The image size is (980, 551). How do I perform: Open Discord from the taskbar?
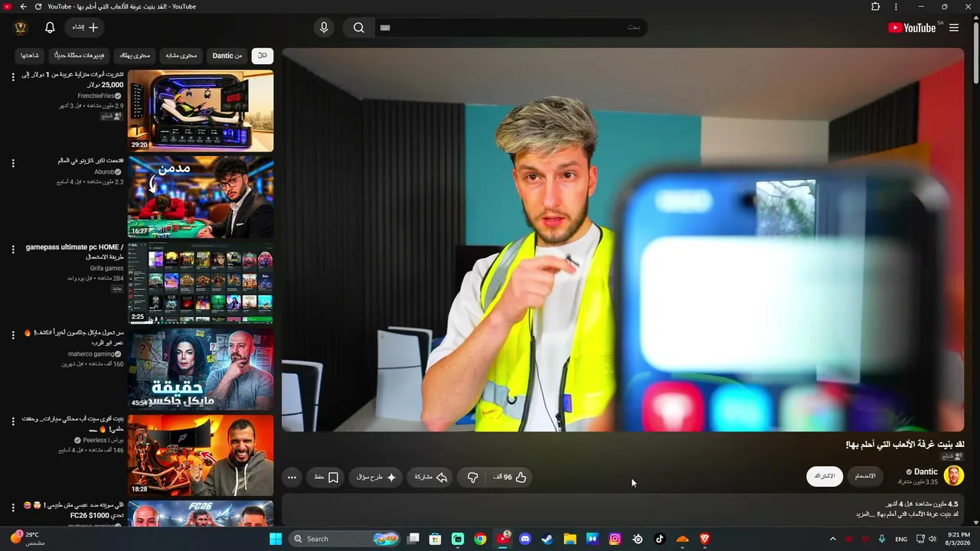pos(524,539)
